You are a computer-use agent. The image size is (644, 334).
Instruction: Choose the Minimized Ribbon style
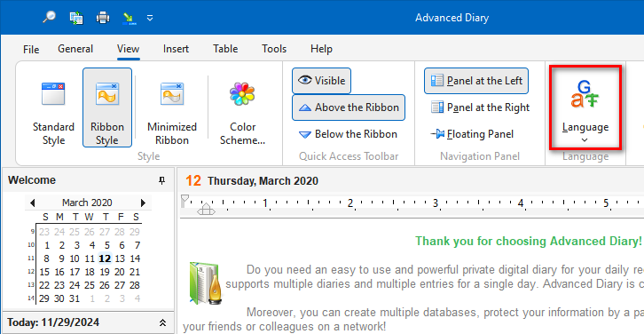click(172, 107)
